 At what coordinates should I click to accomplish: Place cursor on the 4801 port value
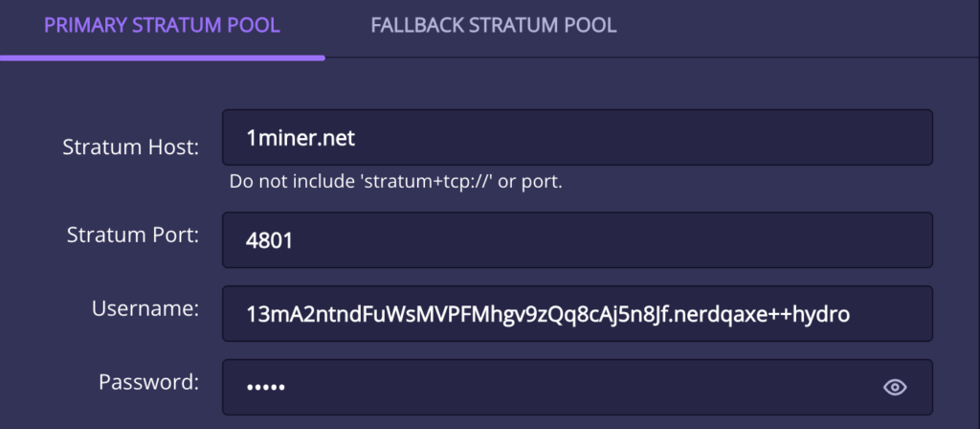pos(269,240)
